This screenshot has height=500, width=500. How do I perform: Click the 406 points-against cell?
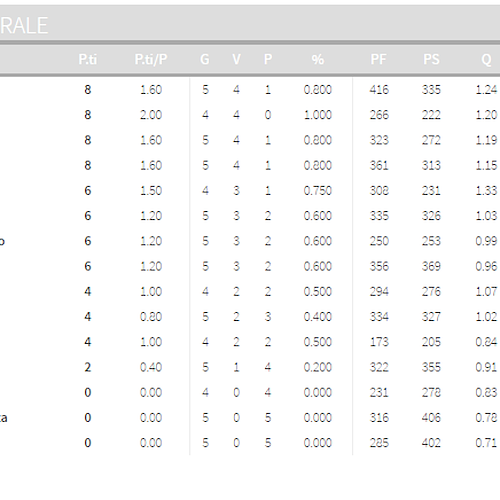point(431,418)
